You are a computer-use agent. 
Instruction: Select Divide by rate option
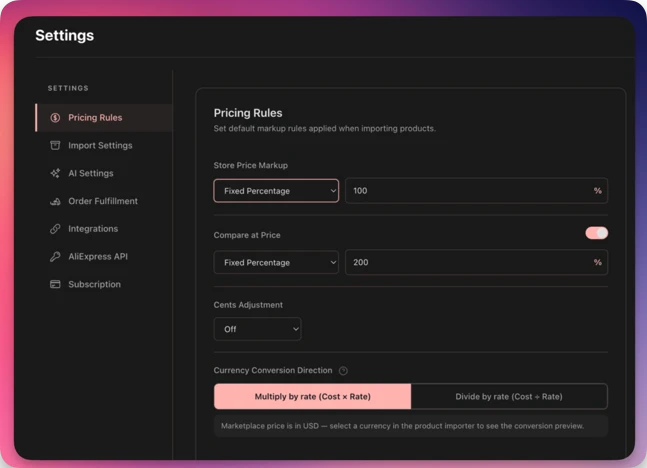509,397
